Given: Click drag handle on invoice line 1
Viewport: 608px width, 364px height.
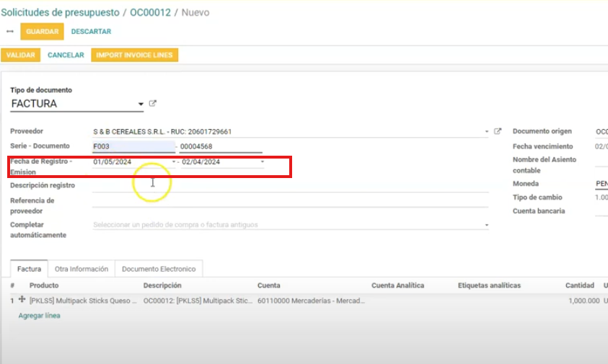Looking at the screenshot, I should pos(22,300).
